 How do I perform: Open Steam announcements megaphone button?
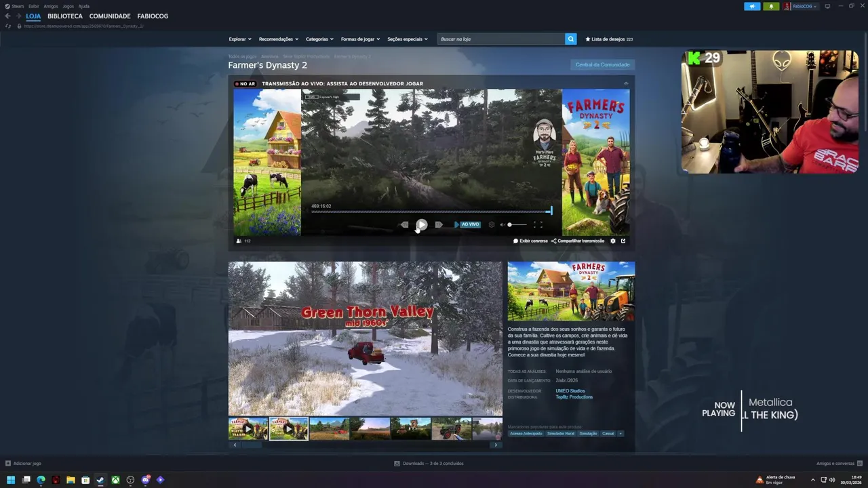752,6
